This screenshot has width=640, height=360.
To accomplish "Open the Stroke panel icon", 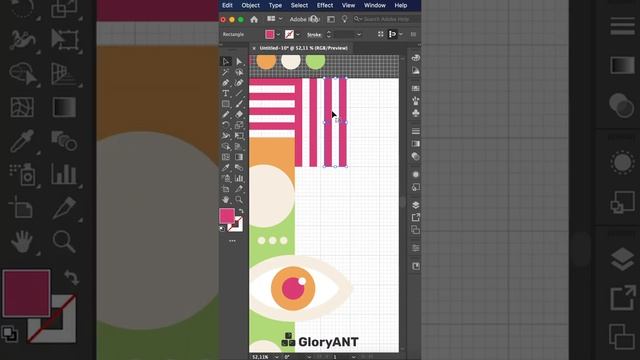I will click(416, 131).
